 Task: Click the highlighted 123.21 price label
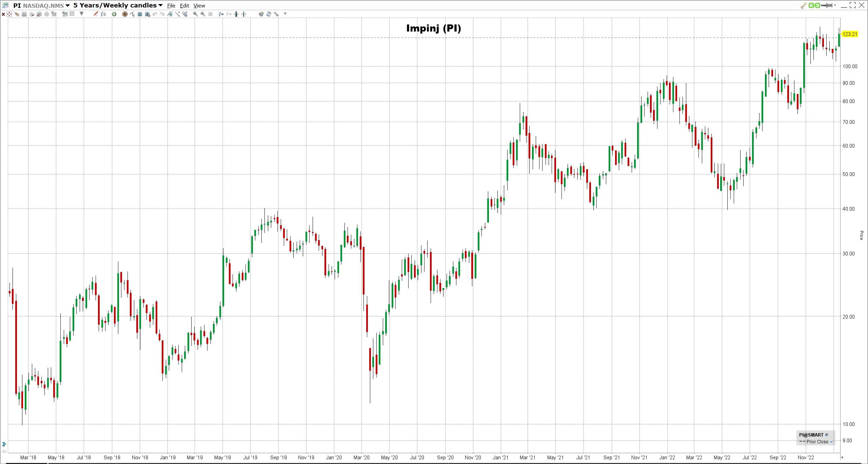click(850, 34)
